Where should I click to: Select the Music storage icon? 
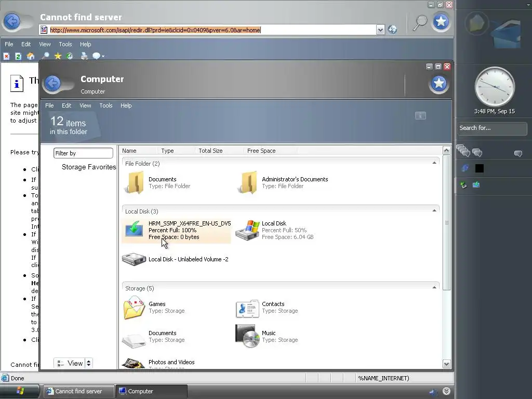click(247, 336)
